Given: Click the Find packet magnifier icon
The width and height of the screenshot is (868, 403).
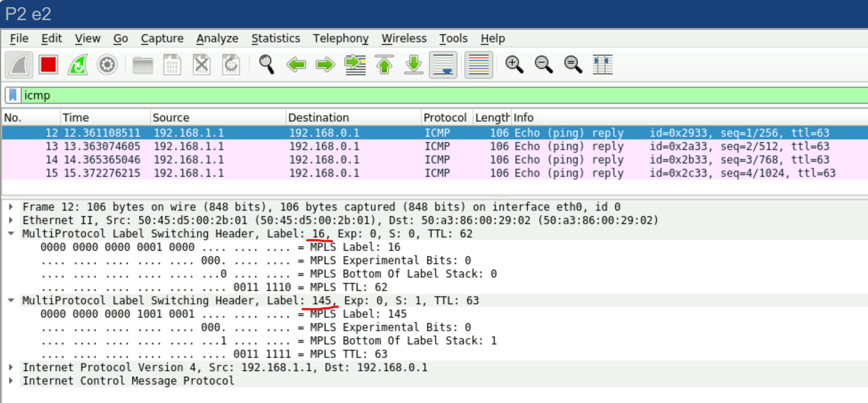Looking at the screenshot, I should [x=267, y=65].
